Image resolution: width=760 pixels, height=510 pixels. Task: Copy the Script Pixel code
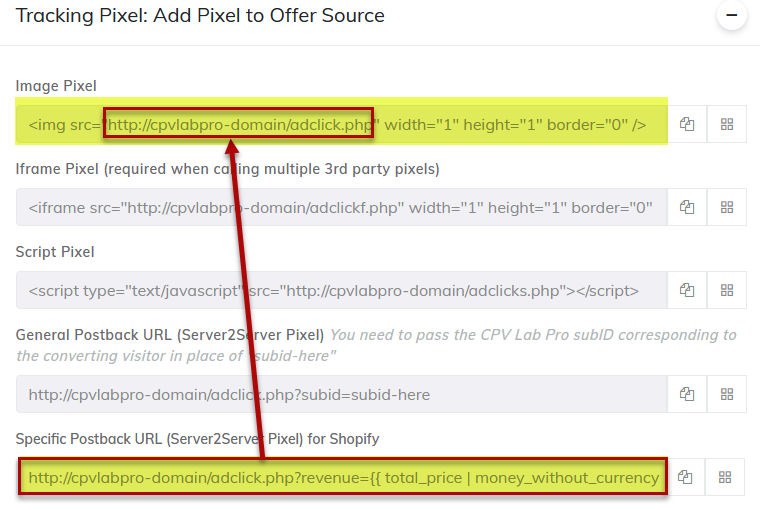point(687,290)
